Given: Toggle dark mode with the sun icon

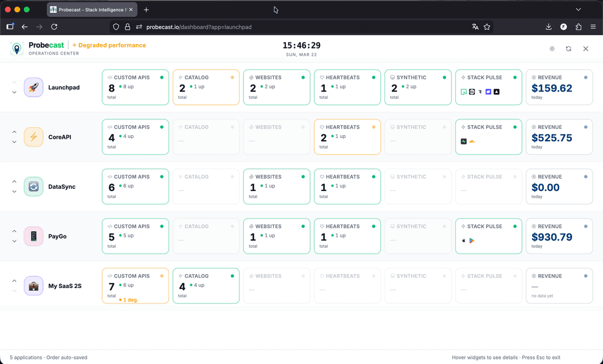Looking at the screenshot, I should [x=552, y=49].
